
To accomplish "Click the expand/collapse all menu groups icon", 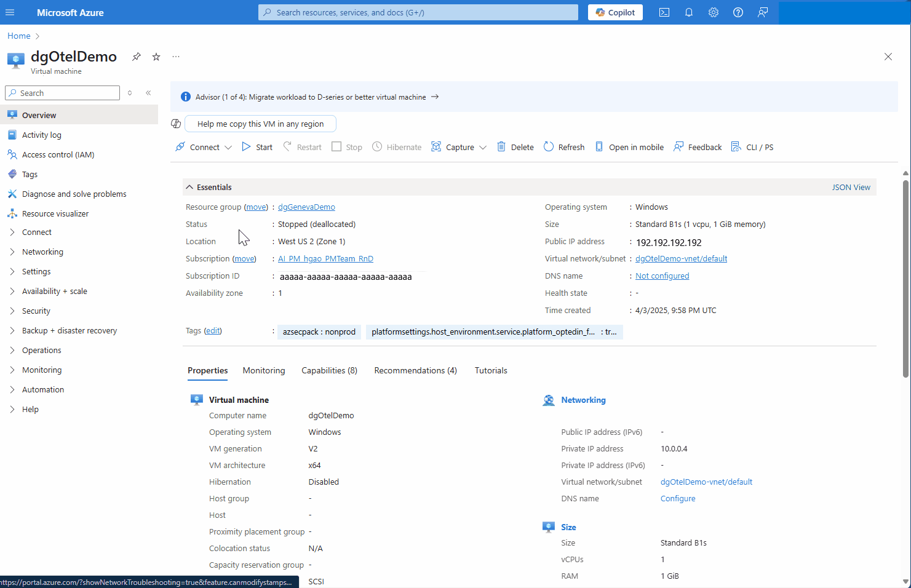I will [130, 93].
